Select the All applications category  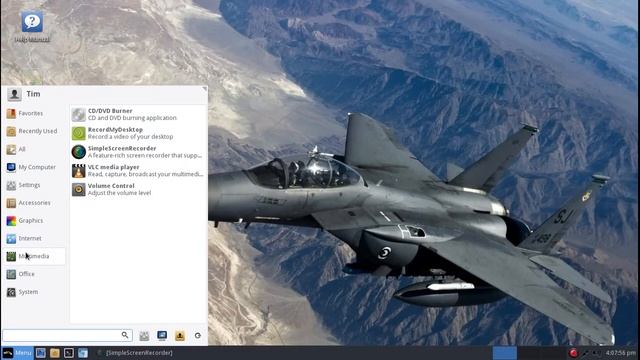click(34, 149)
